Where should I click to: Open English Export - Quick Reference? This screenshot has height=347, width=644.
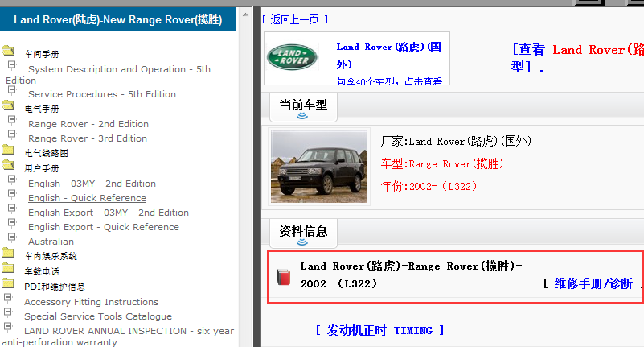(x=104, y=227)
